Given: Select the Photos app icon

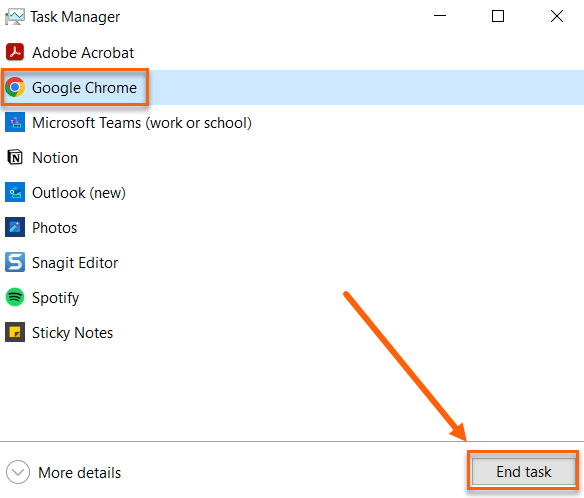Looking at the screenshot, I should pyautogui.click(x=15, y=227).
